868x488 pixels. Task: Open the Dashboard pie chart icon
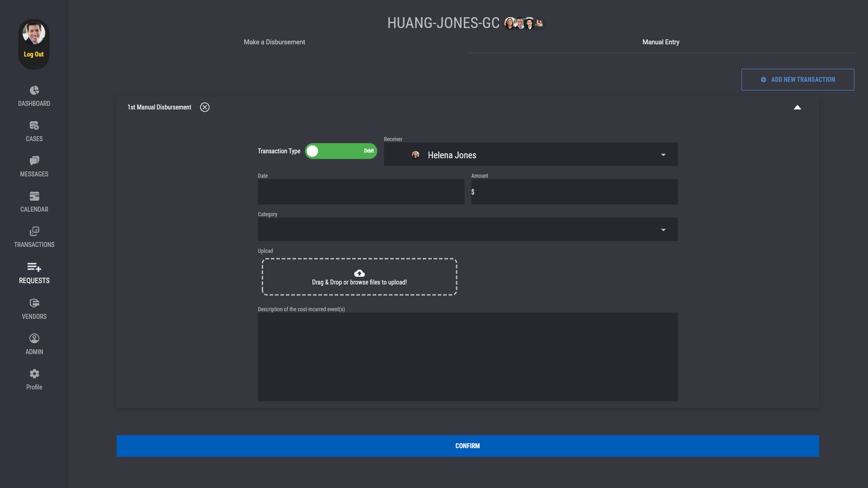click(34, 90)
